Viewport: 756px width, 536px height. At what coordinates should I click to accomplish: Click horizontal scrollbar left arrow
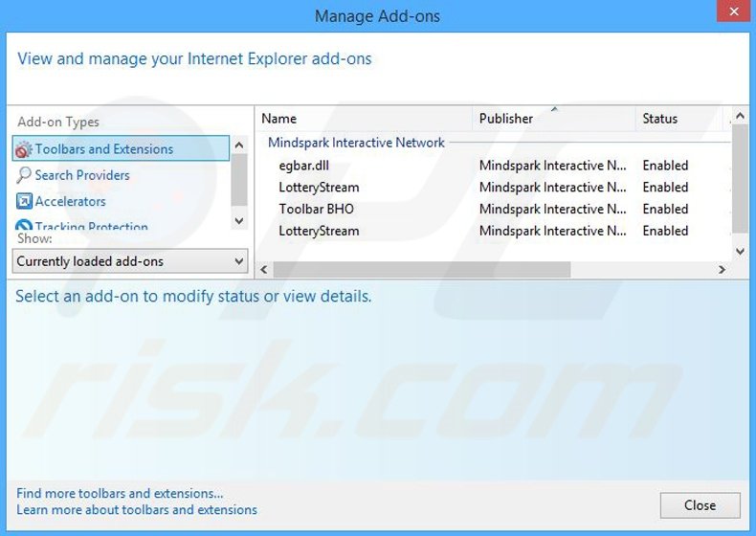pos(264,269)
